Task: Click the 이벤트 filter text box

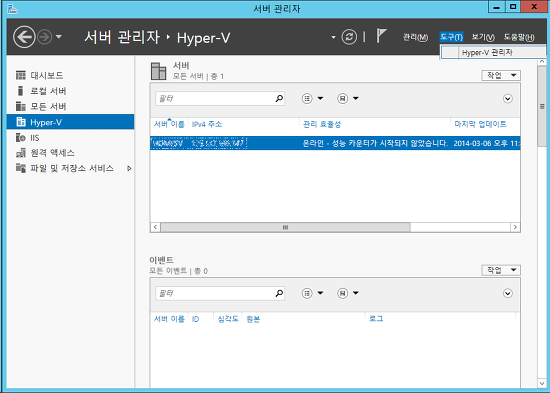Action: [220, 293]
